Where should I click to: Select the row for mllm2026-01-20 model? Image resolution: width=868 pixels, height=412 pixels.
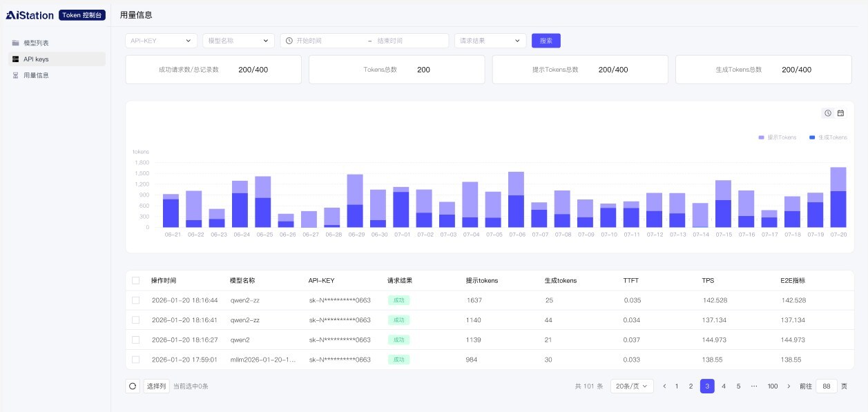tap(136, 360)
